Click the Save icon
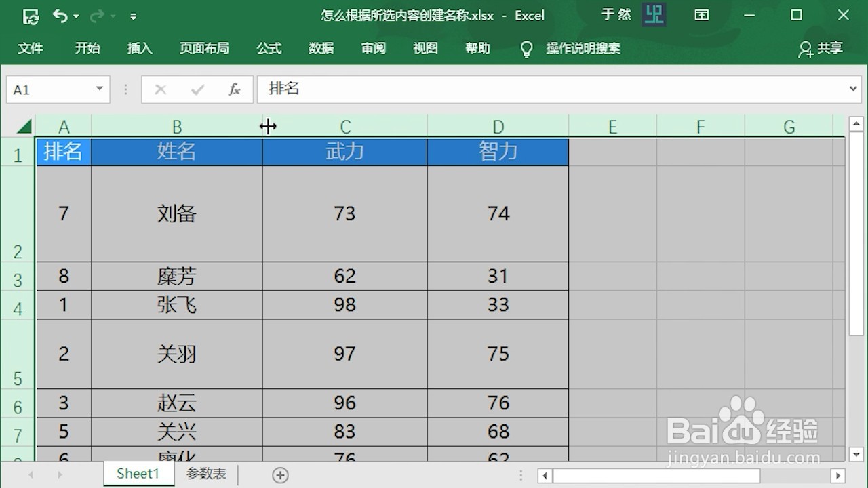Viewport: 868px width, 488px height. [31, 16]
